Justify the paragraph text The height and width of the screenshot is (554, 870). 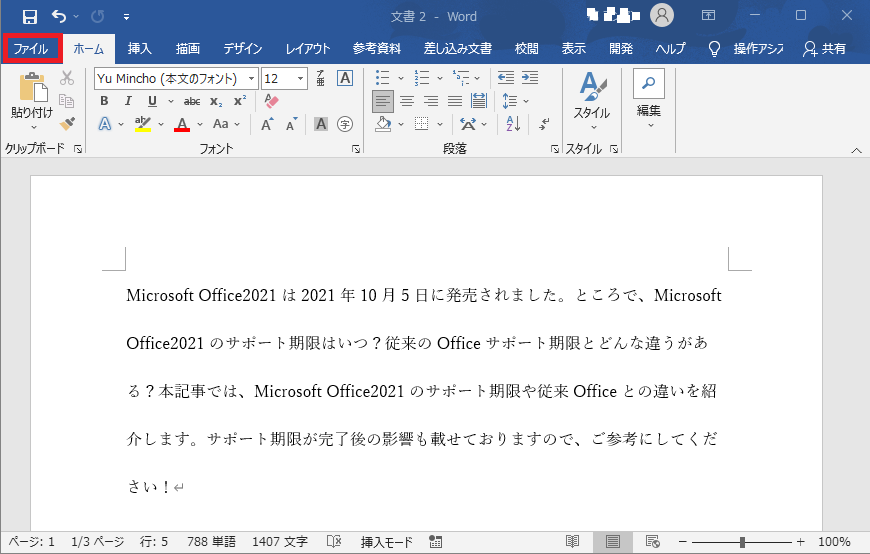[455, 101]
